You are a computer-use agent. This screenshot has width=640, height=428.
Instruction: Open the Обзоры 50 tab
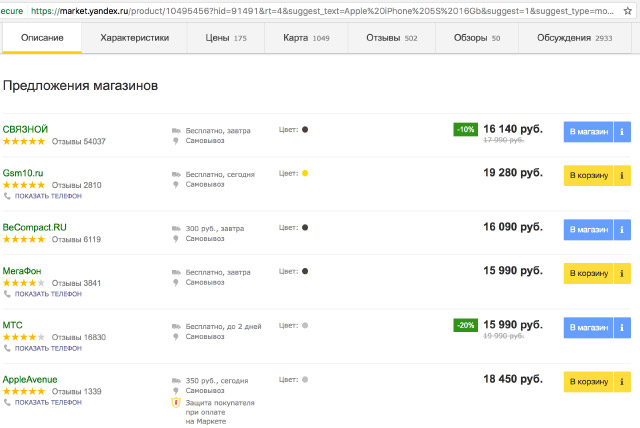[x=477, y=38]
